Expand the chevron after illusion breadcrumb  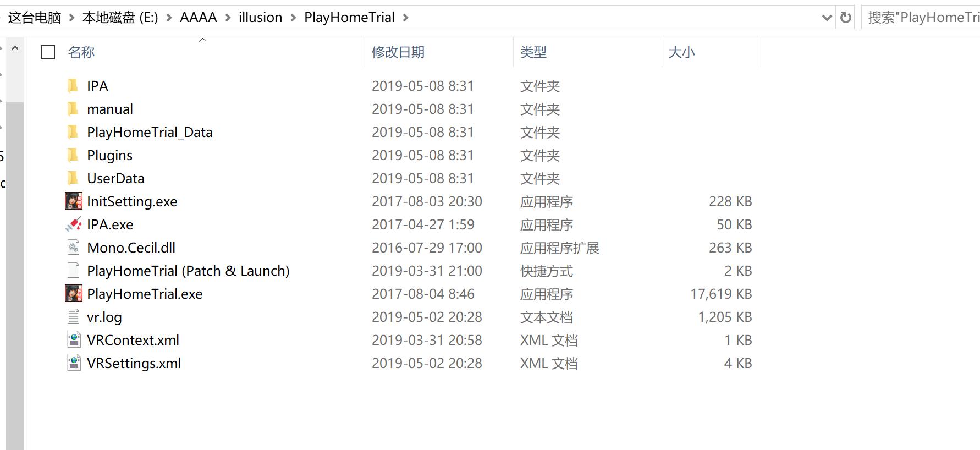[x=293, y=18]
